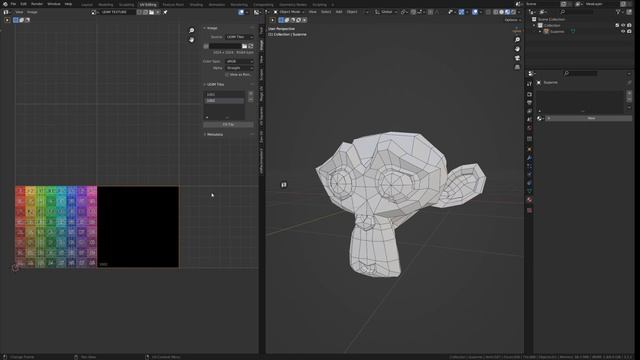This screenshot has height=360, width=640.
Task: Select Scene Collection in outliner
Action: [x=551, y=19]
